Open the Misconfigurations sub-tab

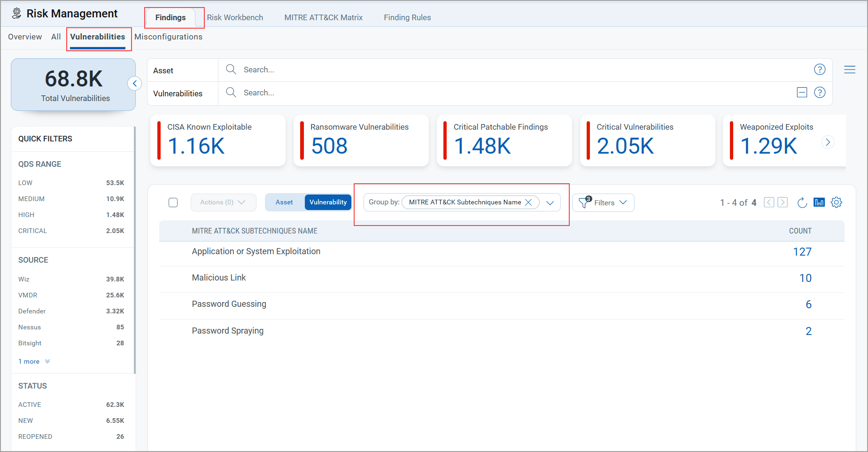[x=168, y=37]
